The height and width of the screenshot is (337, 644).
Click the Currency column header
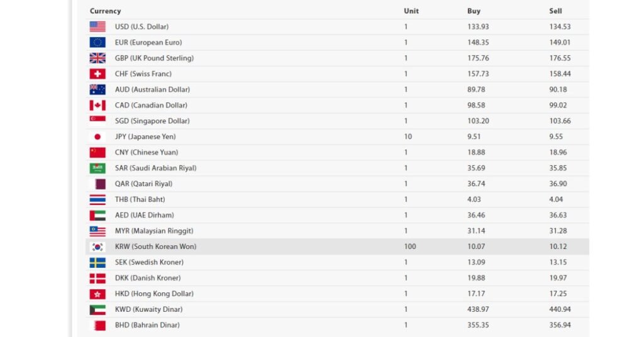[x=105, y=11]
